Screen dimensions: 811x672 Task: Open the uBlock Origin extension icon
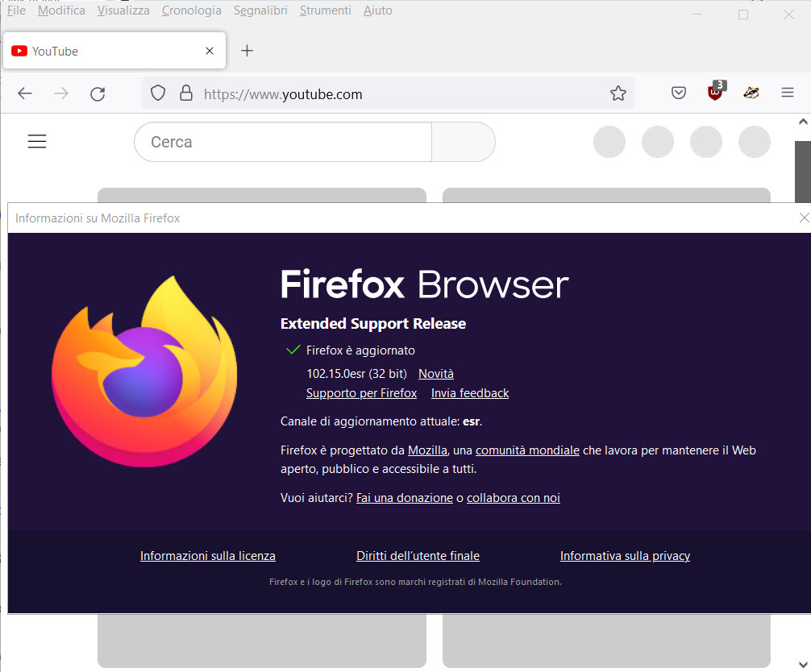coord(716,91)
